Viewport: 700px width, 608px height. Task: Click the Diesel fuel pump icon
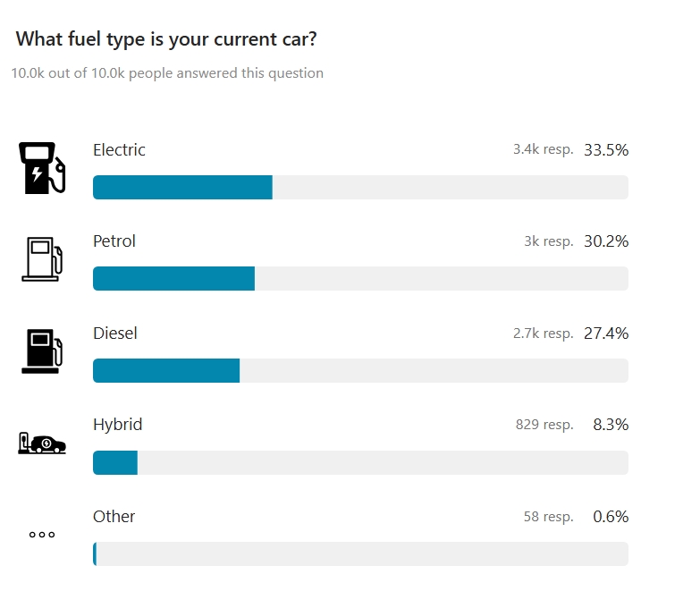pos(42,351)
